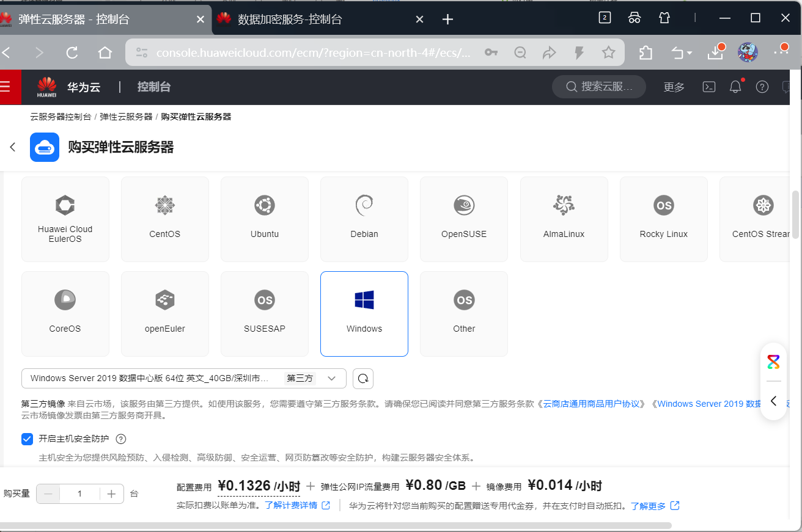This screenshot has width=802, height=532.
Task: Switch to the 数据加密服务-控制台 tab
Action: (320, 20)
